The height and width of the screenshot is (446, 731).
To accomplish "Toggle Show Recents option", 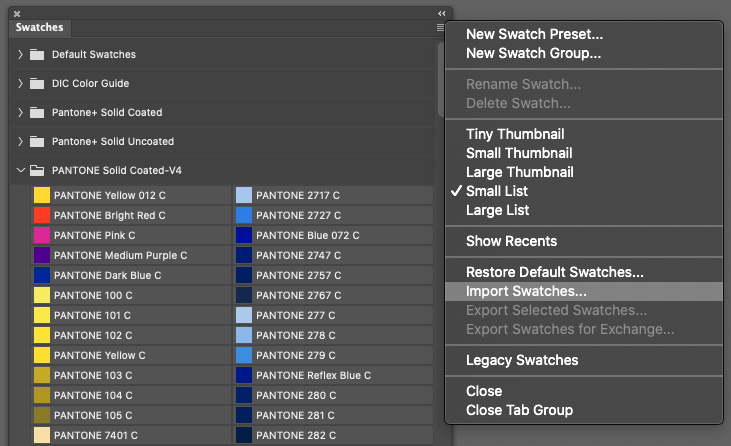I will 511,241.
